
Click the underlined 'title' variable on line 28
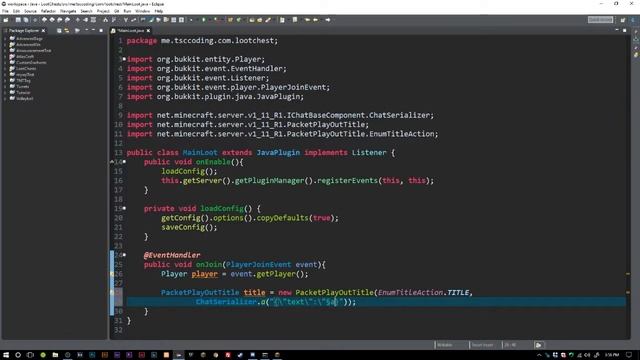(254, 293)
